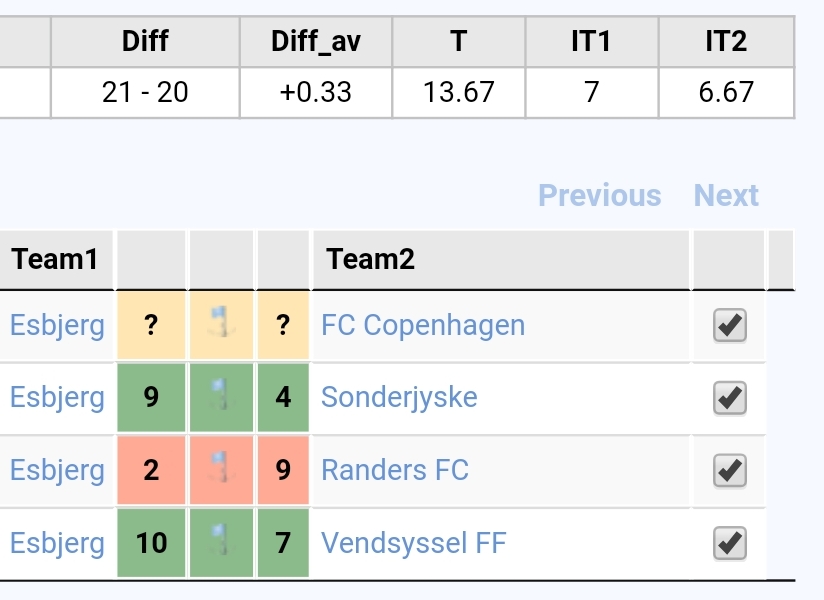Screen dimensions: 824x600
Task: Click the corner flag icon in Sonderjyske row
Action: [x=221, y=394]
